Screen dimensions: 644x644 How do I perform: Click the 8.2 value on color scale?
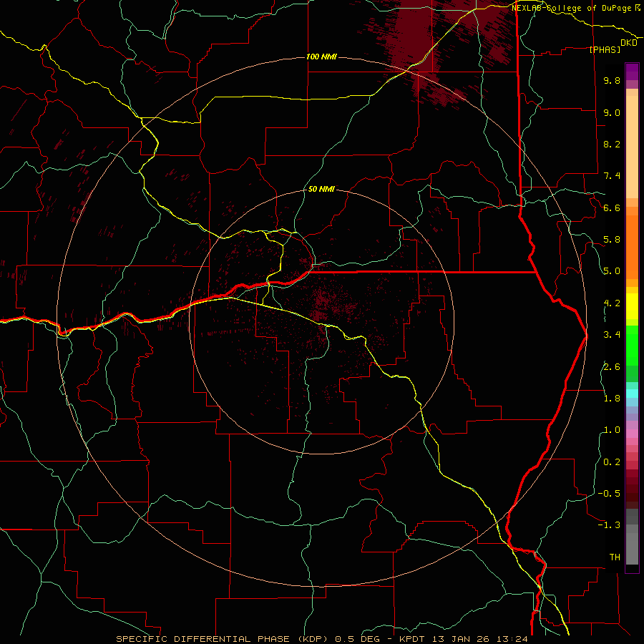pyautogui.click(x=612, y=144)
